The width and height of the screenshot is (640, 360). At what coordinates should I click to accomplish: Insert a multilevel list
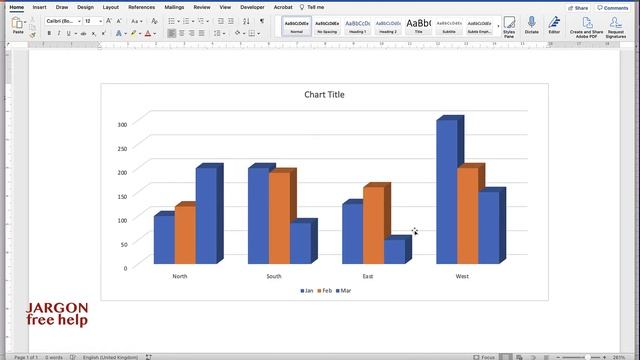tap(201, 21)
